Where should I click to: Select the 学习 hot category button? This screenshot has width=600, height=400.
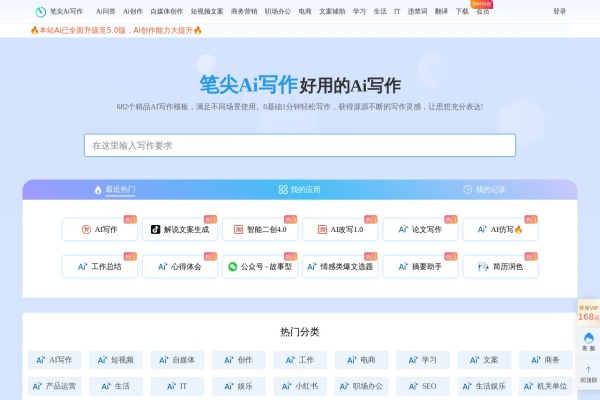pyautogui.click(x=423, y=360)
